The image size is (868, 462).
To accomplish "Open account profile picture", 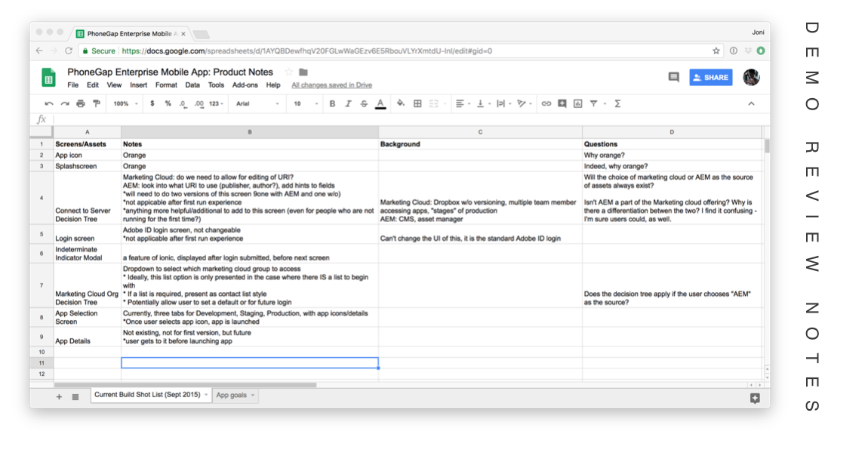I will point(751,78).
